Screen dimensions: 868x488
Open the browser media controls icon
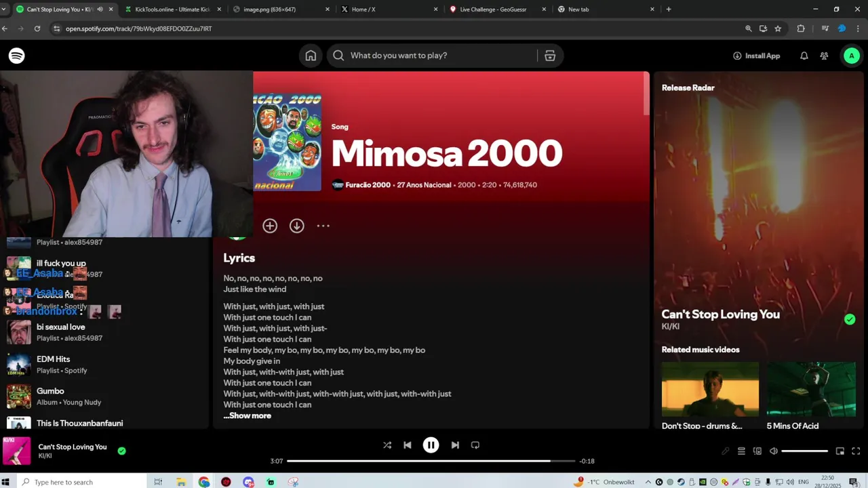pos(825,28)
